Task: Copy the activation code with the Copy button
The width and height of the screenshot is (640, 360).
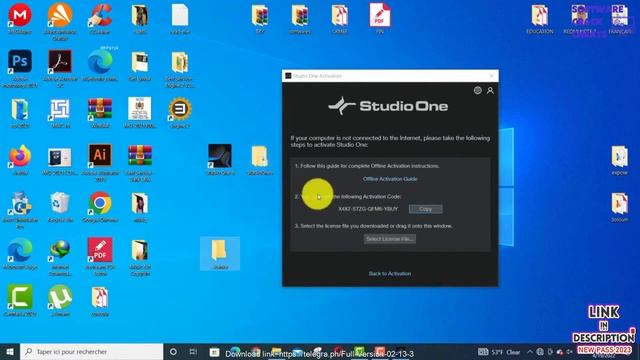Action: coord(425,209)
